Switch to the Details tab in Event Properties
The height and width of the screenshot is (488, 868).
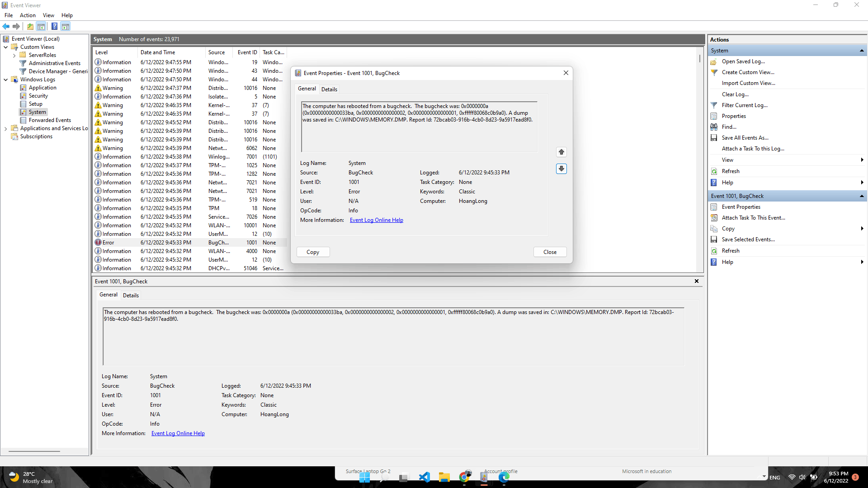[329, 89]
